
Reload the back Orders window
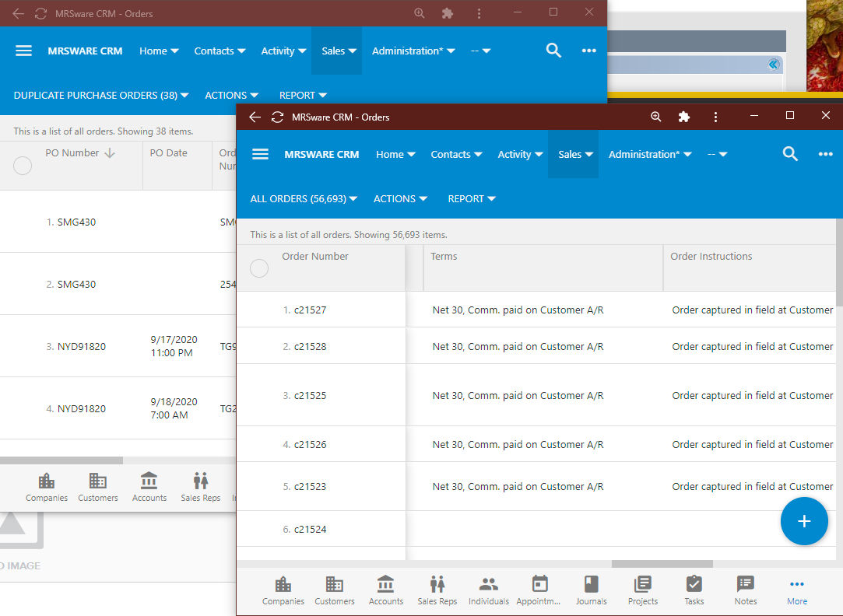coord(40,13)
